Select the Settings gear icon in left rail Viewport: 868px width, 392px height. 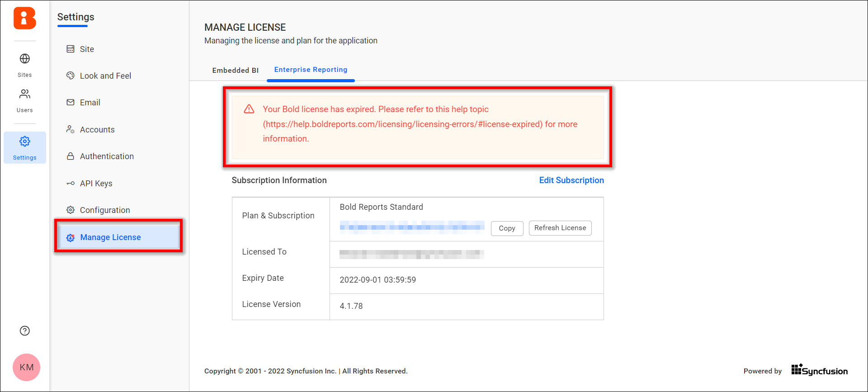(x=25, y=142)
